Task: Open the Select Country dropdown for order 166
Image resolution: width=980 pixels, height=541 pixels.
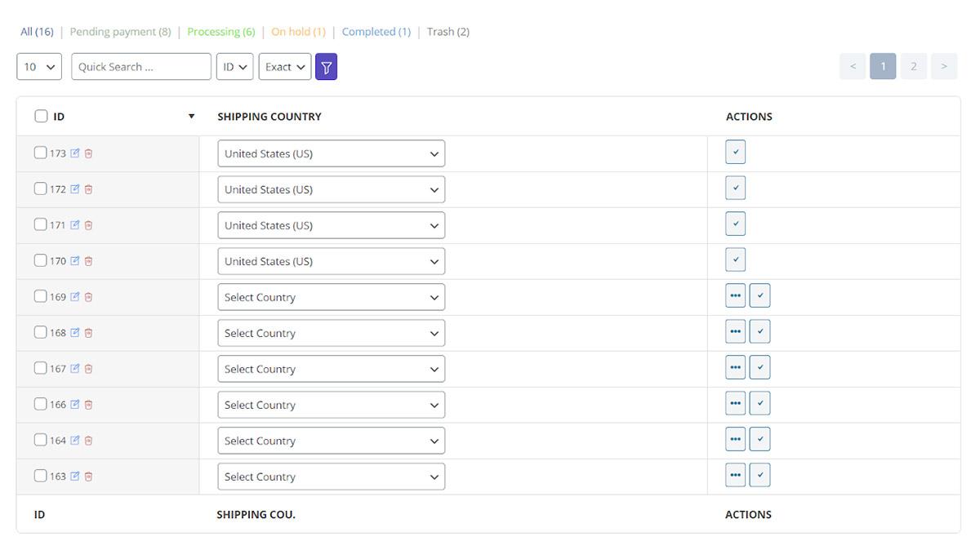Action: [x=331, y=405]
